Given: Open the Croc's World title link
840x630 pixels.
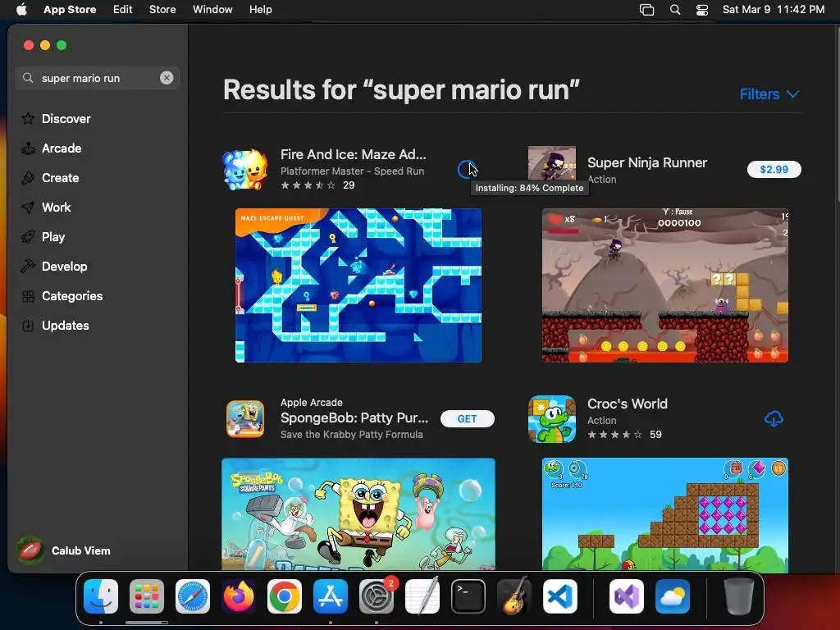Looking at the screenshot, I should [x=628, y=404].
